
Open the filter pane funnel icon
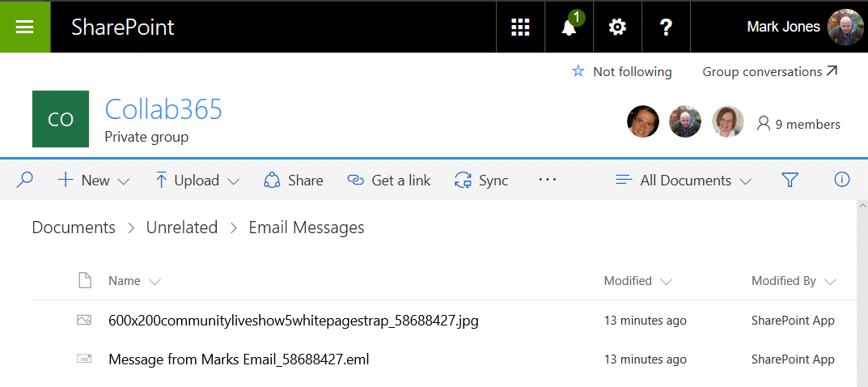click(790, 180)
